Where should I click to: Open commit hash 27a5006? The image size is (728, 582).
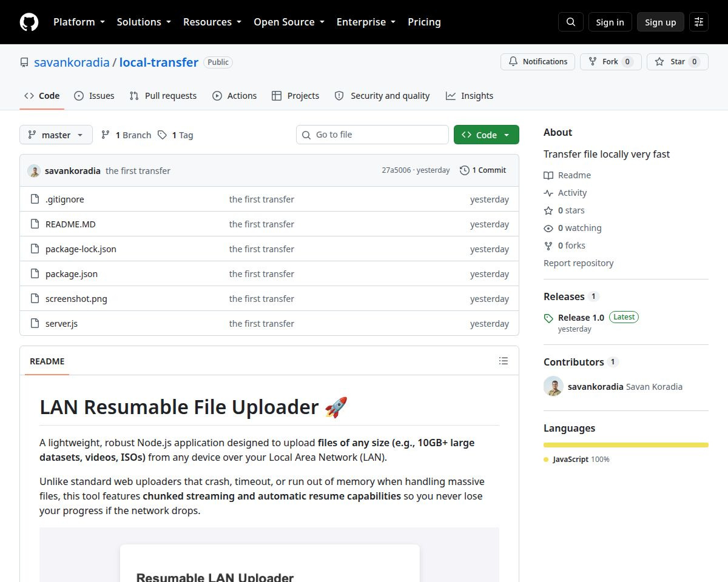[396, 170]
